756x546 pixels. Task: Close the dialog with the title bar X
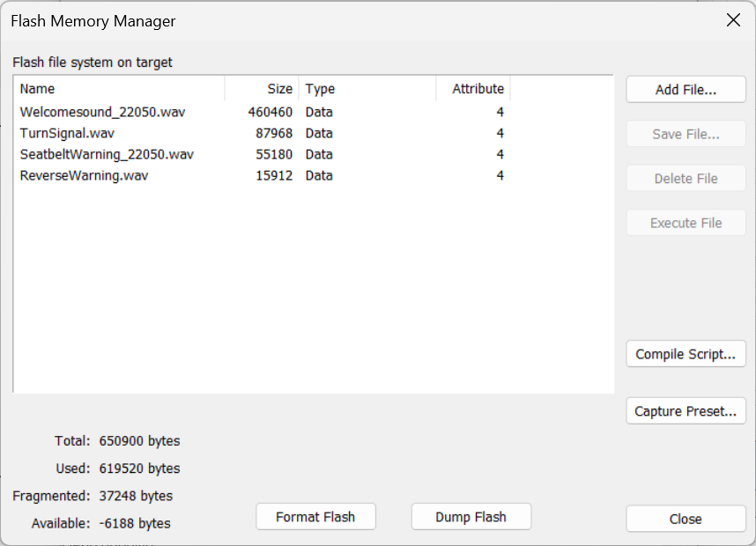pos(733,20)
